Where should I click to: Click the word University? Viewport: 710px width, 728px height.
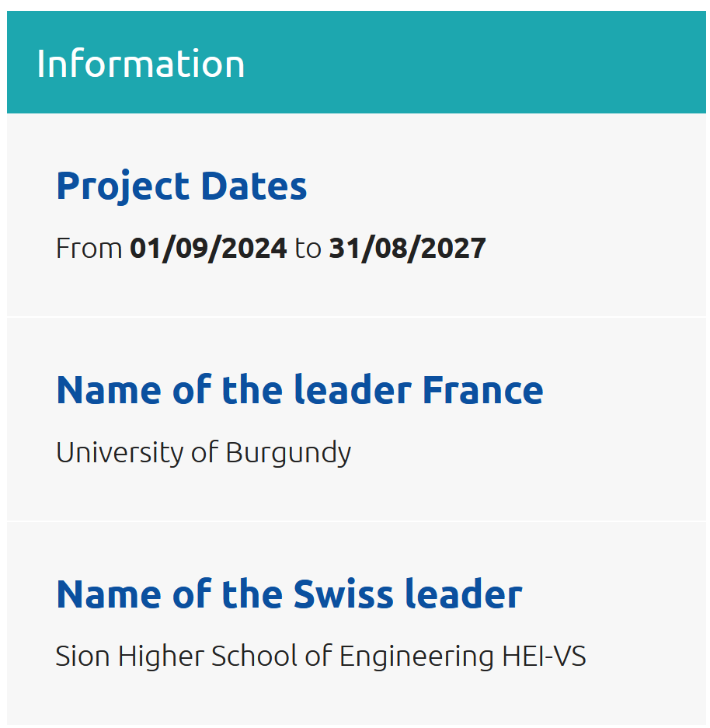point(120,453)
